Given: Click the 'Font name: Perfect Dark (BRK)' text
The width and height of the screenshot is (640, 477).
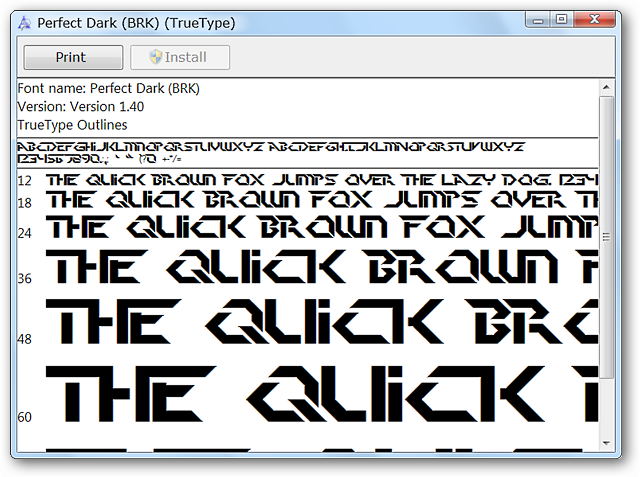Looking at the screenshot, I should [109, 89].
